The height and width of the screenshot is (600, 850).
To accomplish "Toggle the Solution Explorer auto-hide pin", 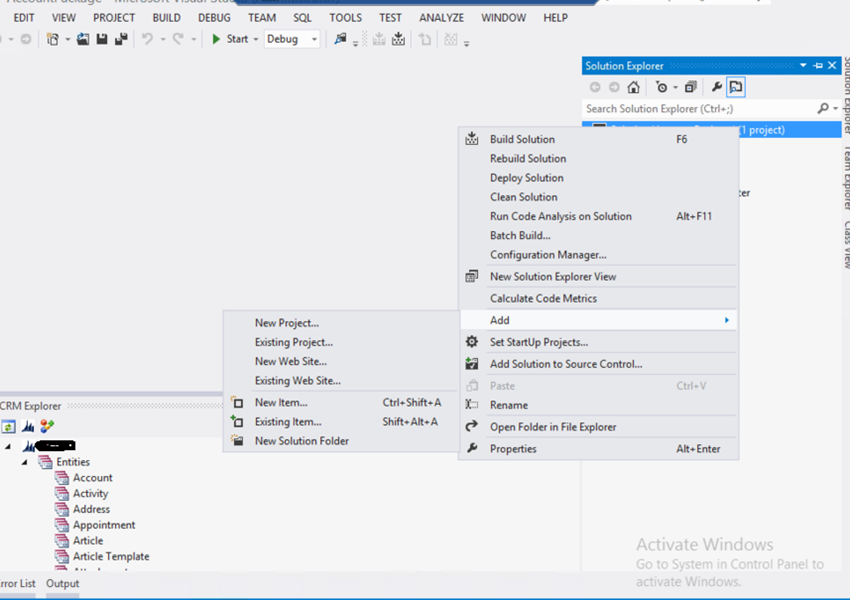I will [817, 66].
